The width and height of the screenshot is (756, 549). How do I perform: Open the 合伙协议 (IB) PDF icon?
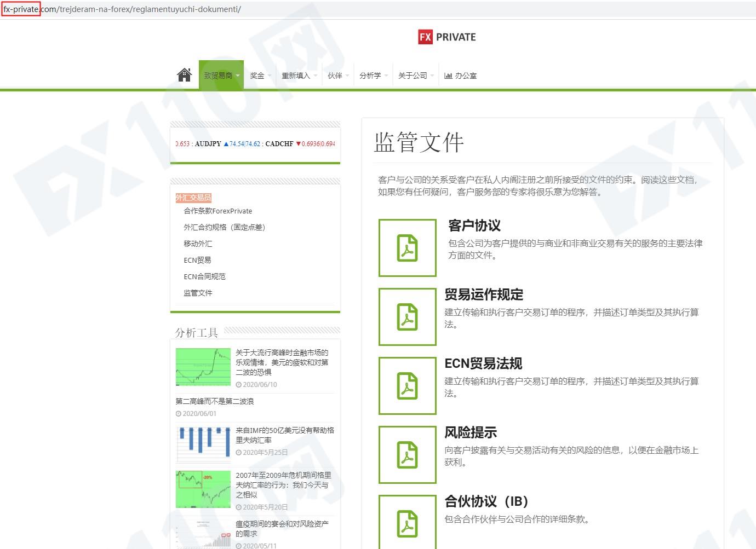407,522
